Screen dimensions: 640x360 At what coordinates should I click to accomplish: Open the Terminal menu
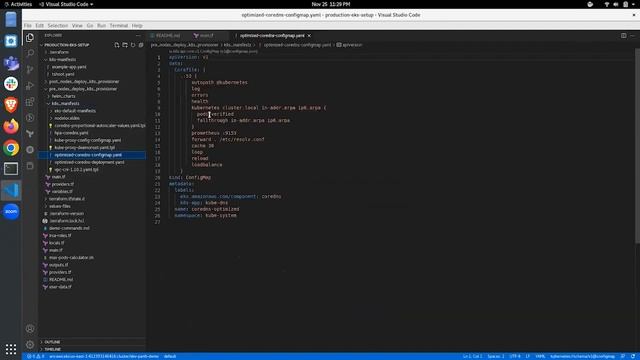point(119,25)
